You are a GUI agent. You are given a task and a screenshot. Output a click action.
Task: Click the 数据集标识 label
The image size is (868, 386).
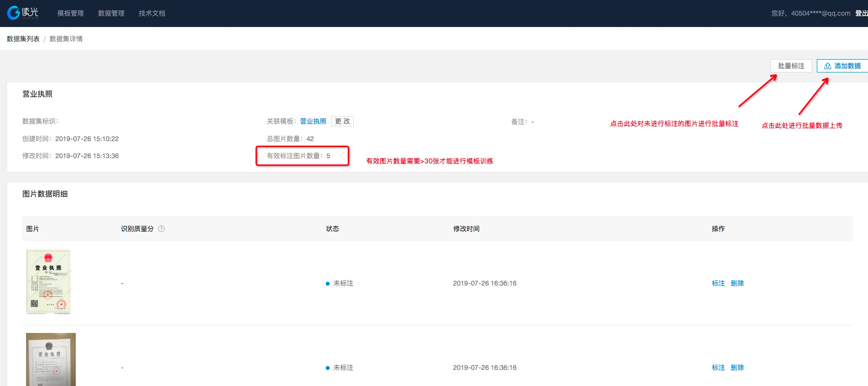(x=40, y=121)
